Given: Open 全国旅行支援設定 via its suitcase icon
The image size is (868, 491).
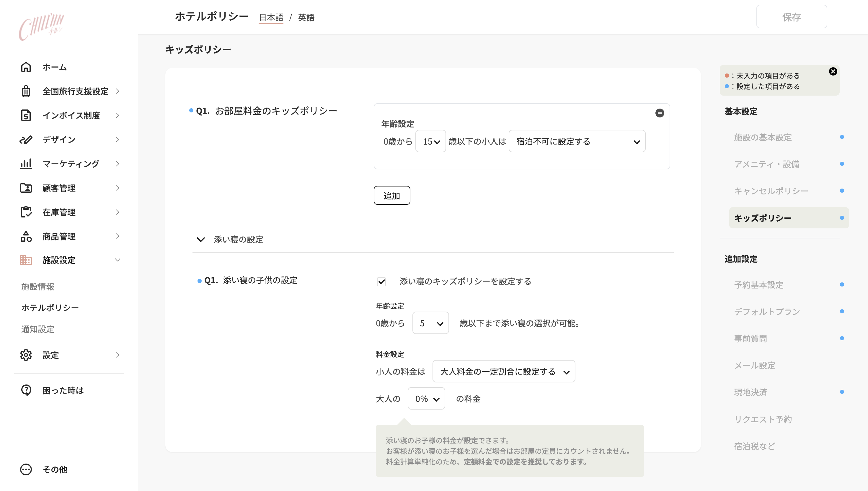Looking at the screenshot, I should coord(26,91).
